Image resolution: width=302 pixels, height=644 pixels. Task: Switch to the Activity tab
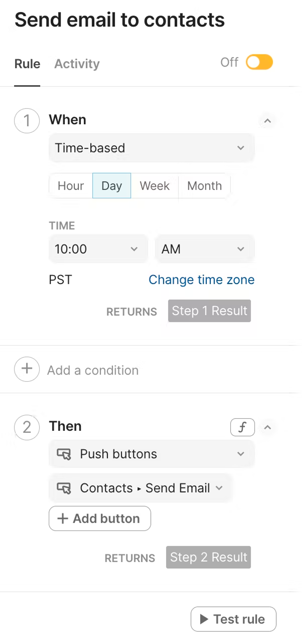[x=77, y=64]
